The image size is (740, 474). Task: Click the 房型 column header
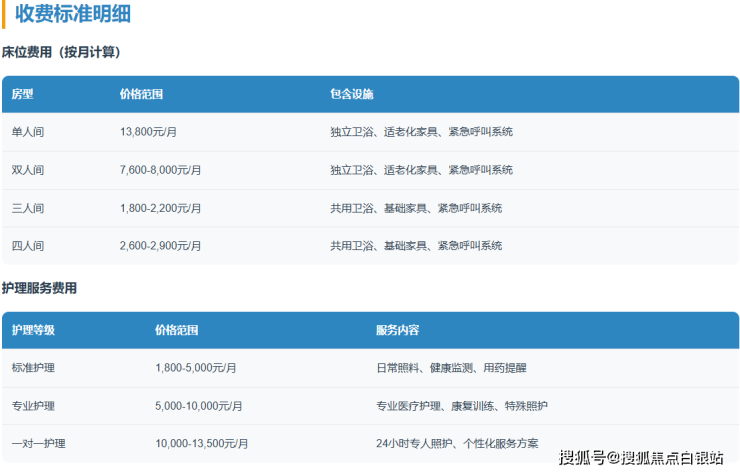click(22, 94)
